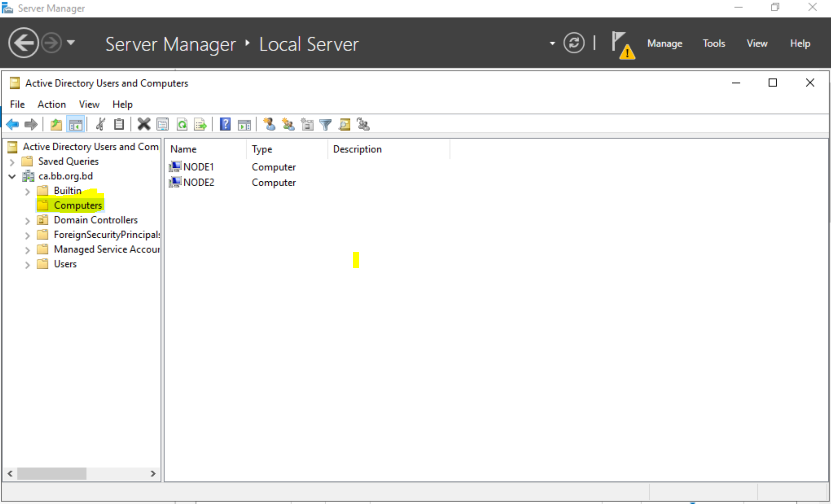This screenshot has height=504, width=831.
Task: Collapse ca.bb.org.bd domain node
Action: point(12,176)
